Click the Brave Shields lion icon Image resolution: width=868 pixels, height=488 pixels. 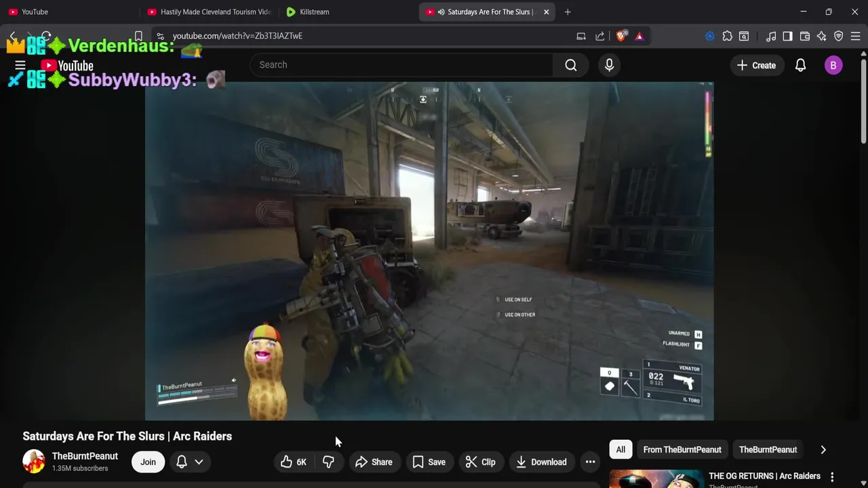point(620,36)
